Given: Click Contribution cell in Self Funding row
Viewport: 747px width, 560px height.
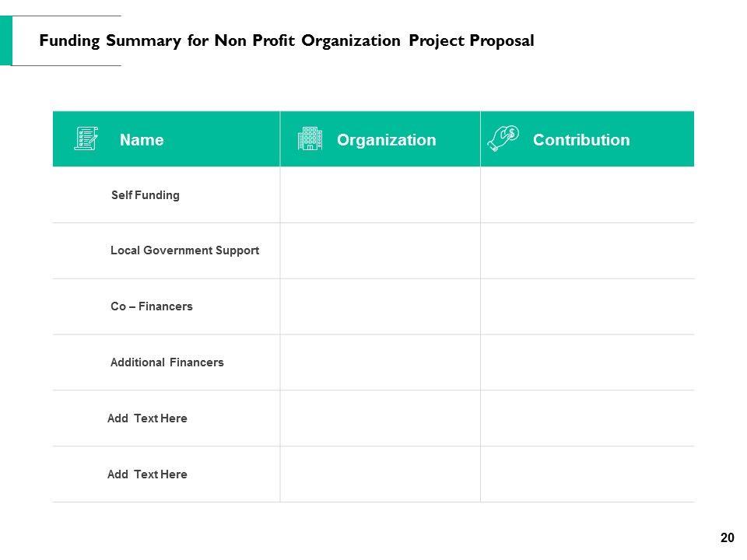Looking at the screenshot, I should pyautogui.click(x=587, y=195).
